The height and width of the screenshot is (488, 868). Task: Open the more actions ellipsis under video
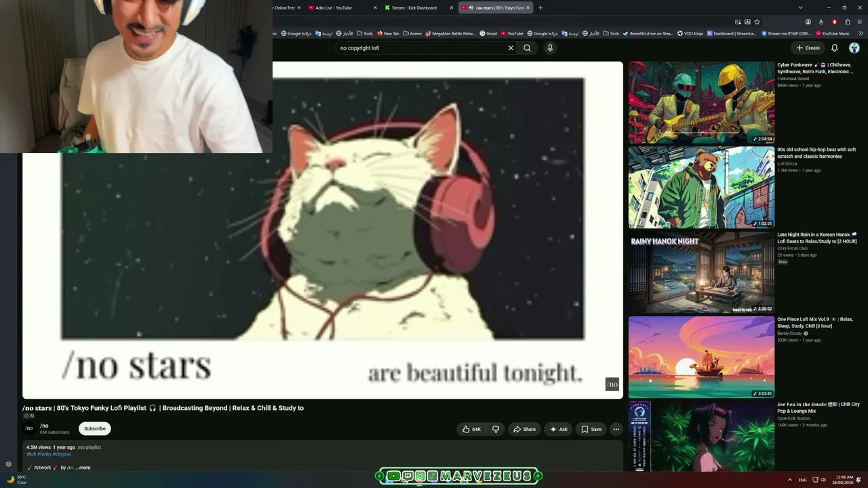[616, 429]
